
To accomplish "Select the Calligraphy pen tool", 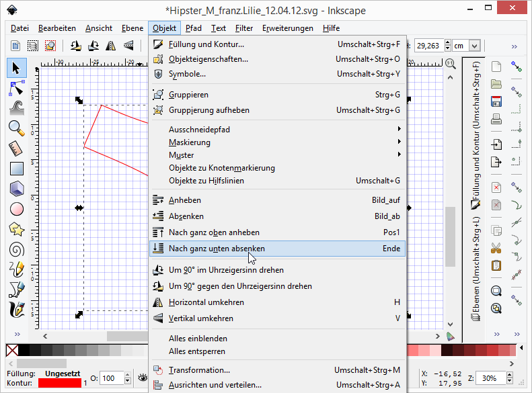I will click(17, 310).
